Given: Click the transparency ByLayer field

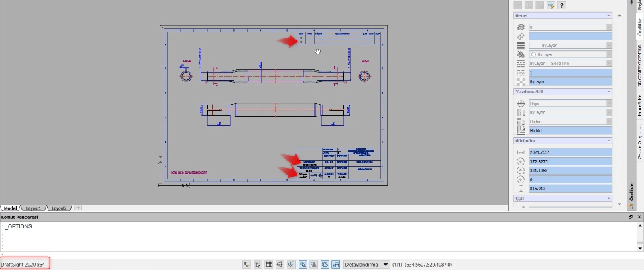Looking at the screenshot, I should click(x=570, y=81).
